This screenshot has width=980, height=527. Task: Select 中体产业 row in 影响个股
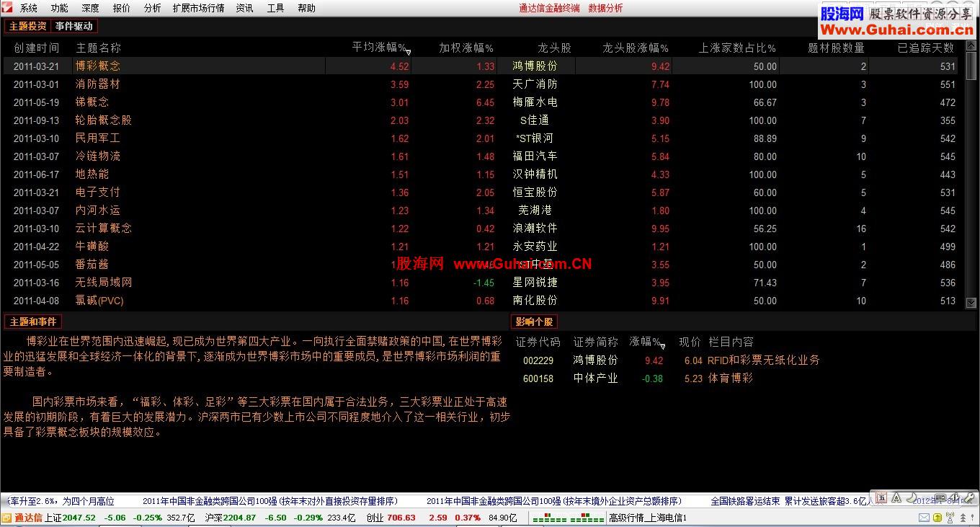click(x=667, y=378)
